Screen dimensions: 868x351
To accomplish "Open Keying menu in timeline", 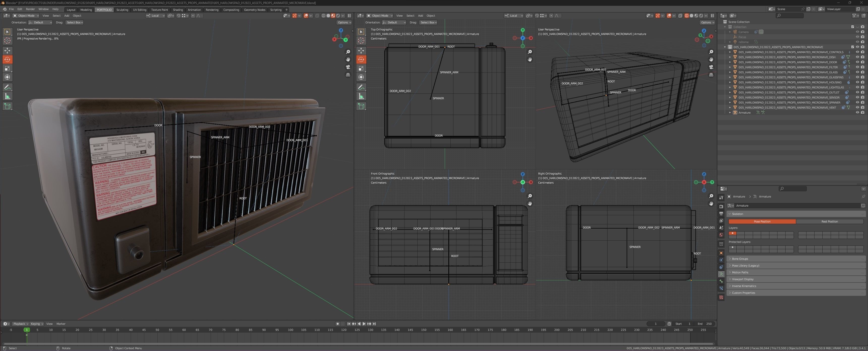I will (37, 324).
